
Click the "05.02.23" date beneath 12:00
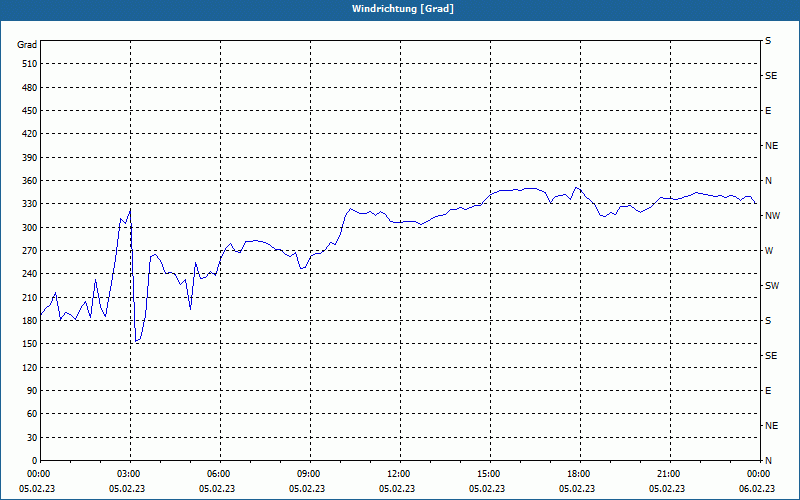(x=396, y=489)
